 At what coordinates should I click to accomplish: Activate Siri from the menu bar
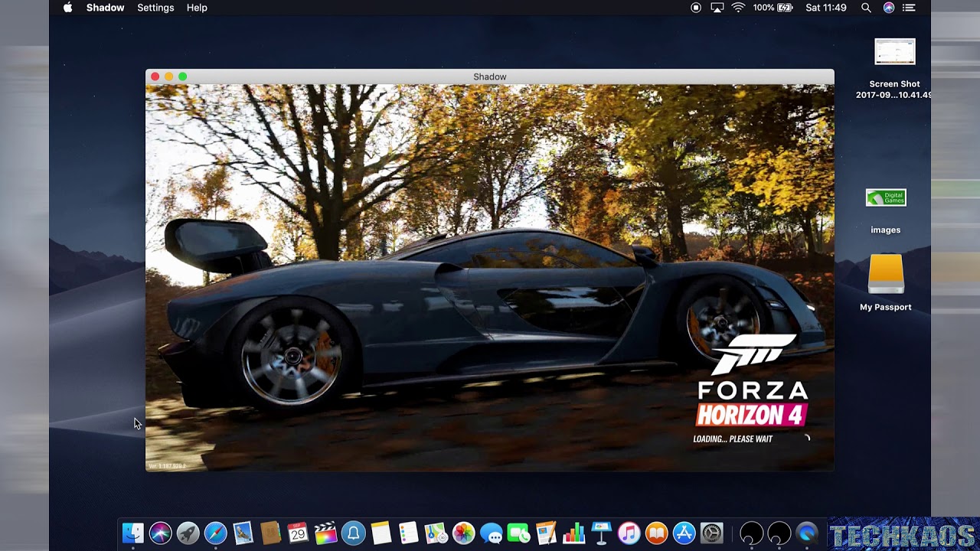pyautogui.click(x=888, y=8)
